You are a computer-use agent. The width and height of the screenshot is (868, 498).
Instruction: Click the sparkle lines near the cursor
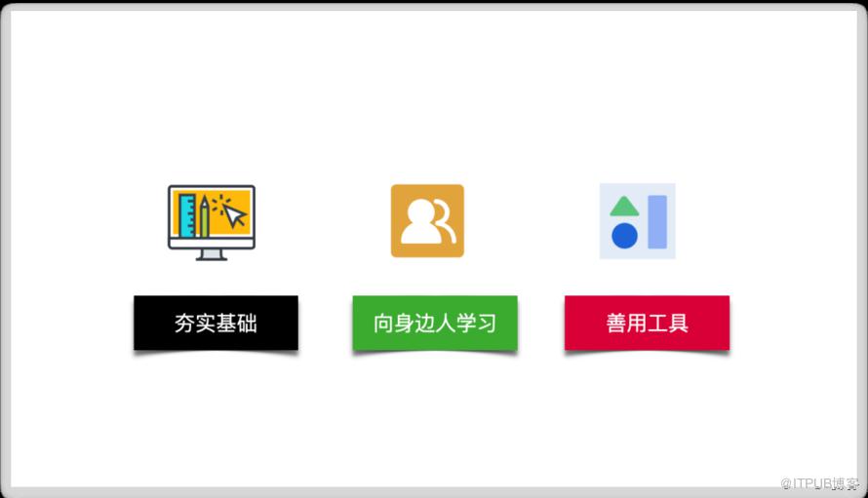220,203
